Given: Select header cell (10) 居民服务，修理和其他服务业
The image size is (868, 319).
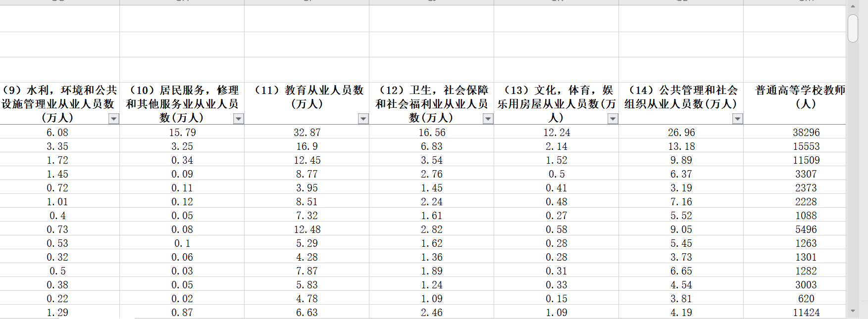Looking at the screenshot, I should (x=182, y=104).
